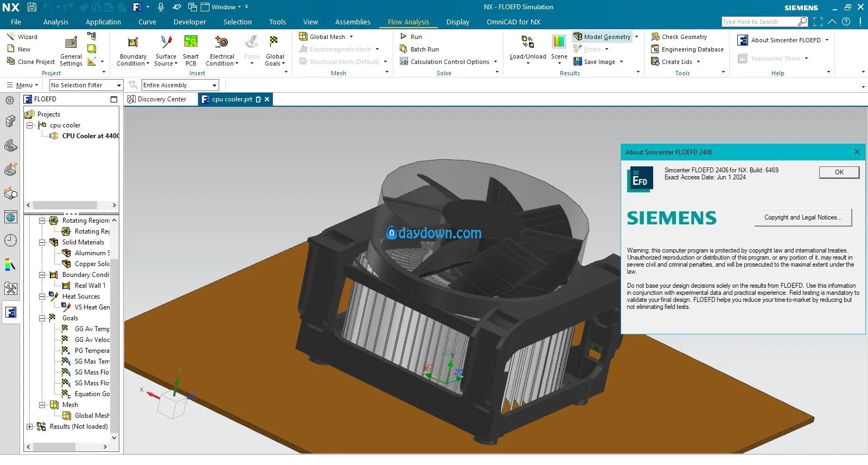Select the Real Wall 1 tree item
Image resolution: width=868 pixels, height=465 pixels.
[90, 286]
